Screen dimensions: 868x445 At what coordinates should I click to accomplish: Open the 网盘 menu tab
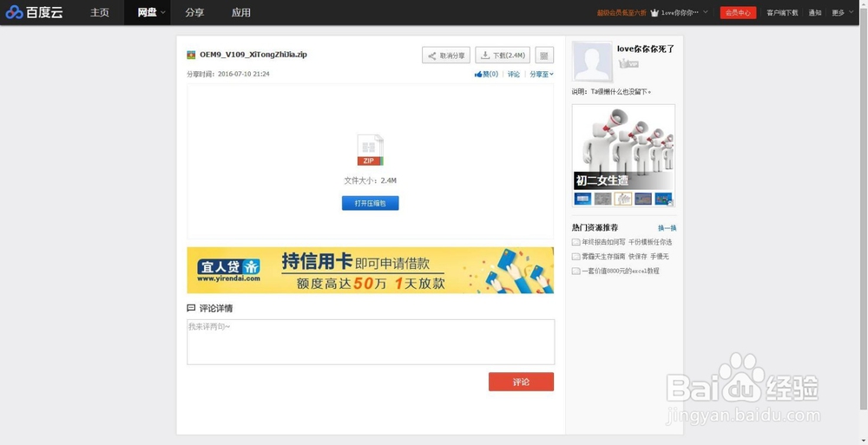(148, 12)
